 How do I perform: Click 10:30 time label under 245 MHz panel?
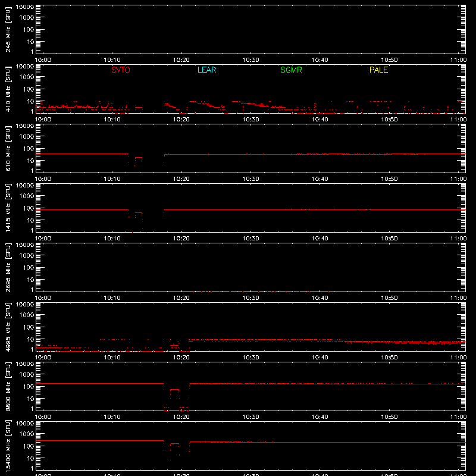coord(250,60)
